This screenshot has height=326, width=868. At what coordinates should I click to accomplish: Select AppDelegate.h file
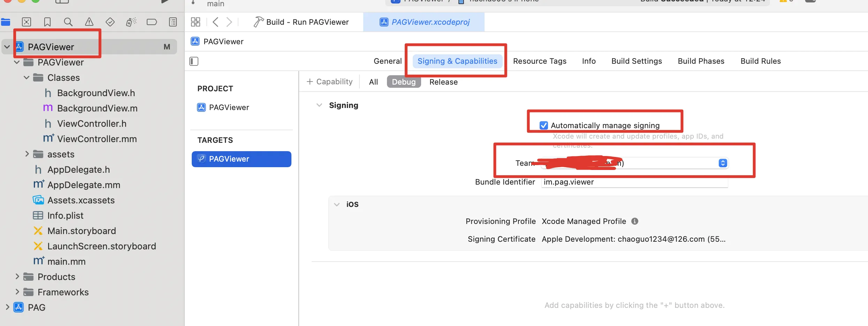point(78,170)
